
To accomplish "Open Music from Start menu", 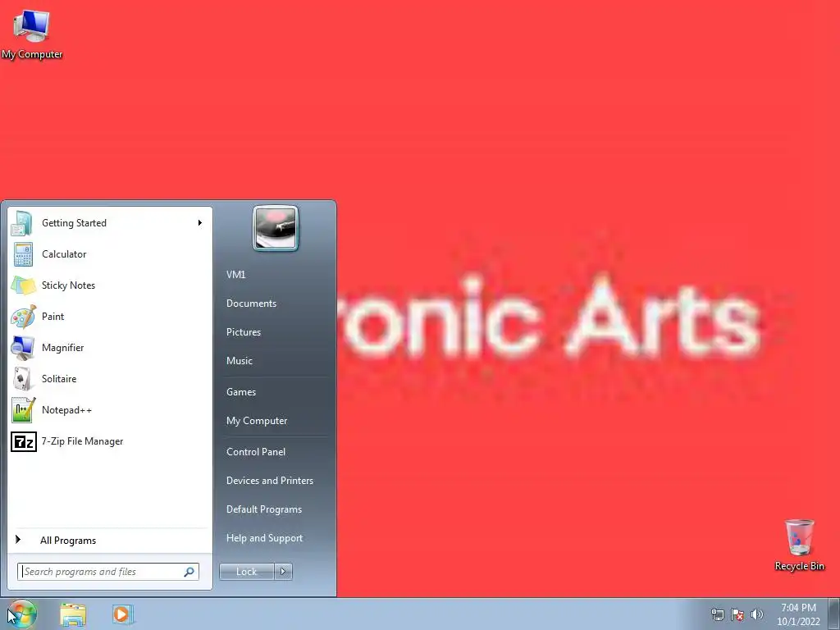I will point(239,361).
